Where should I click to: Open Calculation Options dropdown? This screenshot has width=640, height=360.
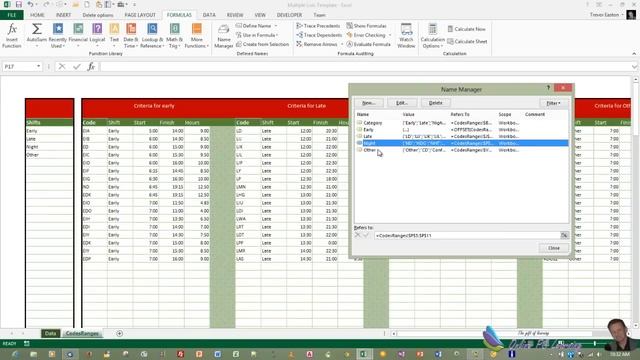tap(432, 36)
